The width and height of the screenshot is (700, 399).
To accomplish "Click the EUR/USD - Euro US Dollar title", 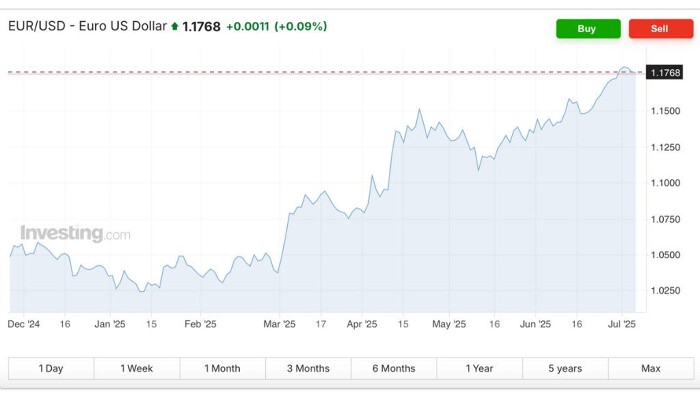I will tap(88, 26).
